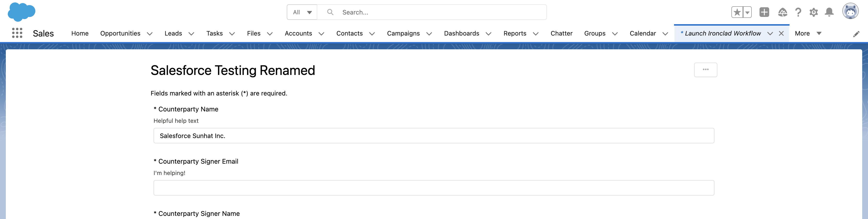This screenshot has width=868, height=219.
Task: Expand the Favorites list dropdown arrow
Action: coord(747,12)
